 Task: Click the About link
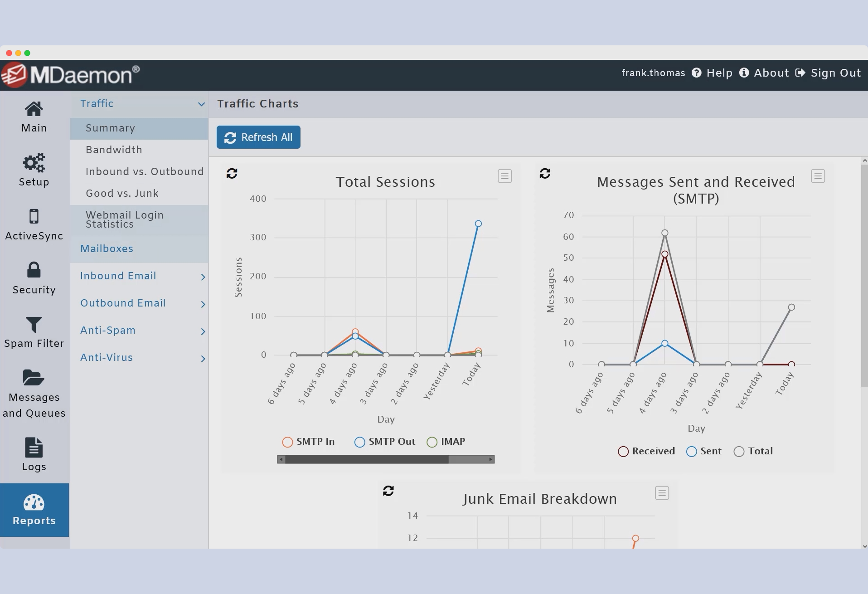coord(771,73)
